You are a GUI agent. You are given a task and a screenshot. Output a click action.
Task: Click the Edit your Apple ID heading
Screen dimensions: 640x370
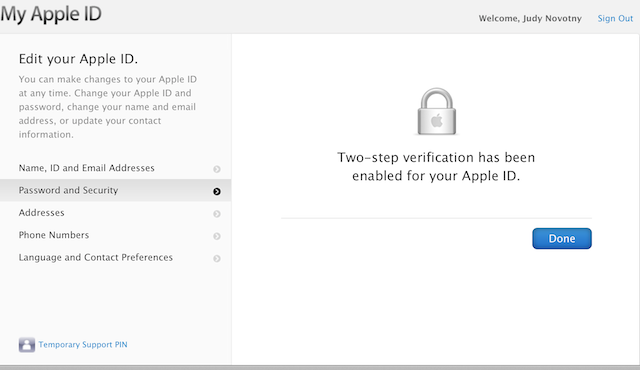78,59
